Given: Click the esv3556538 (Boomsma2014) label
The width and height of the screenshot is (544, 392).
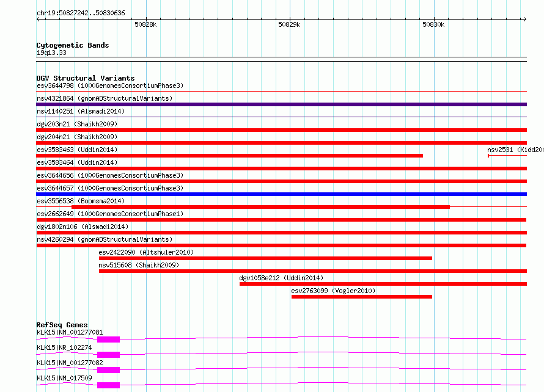Looking at the screenshot, I should point(81,201).
